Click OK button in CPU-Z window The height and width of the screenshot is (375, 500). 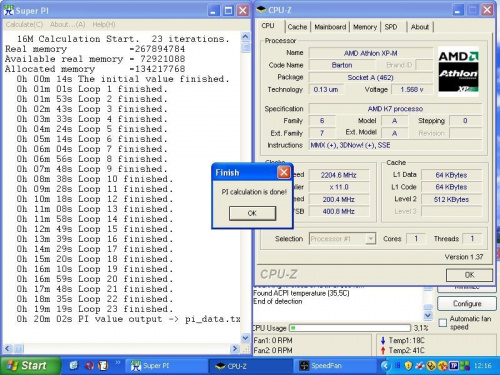pyautogui.click(x=469, y=275)
